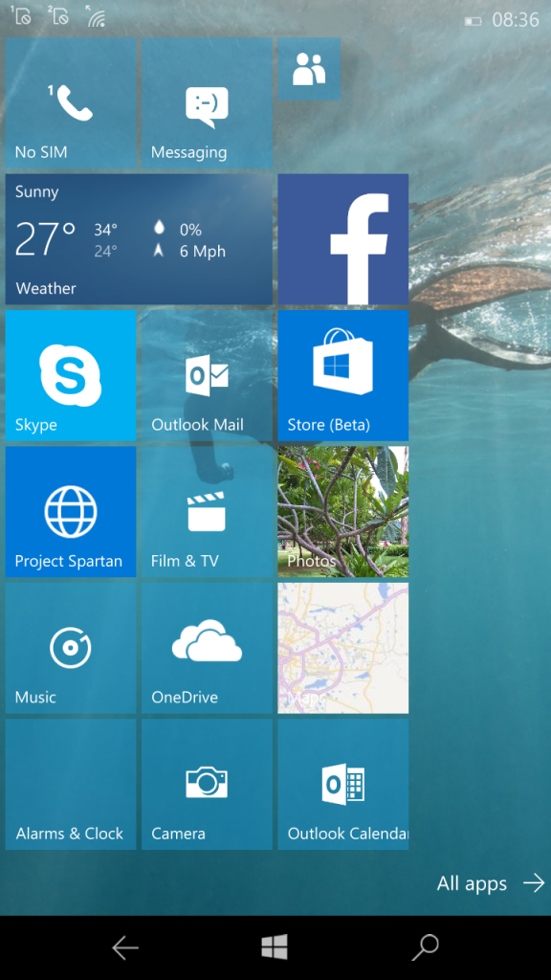Open the Phone tile labeled No SIM
This screenshot has width=551, height=980.
(71, 103)
